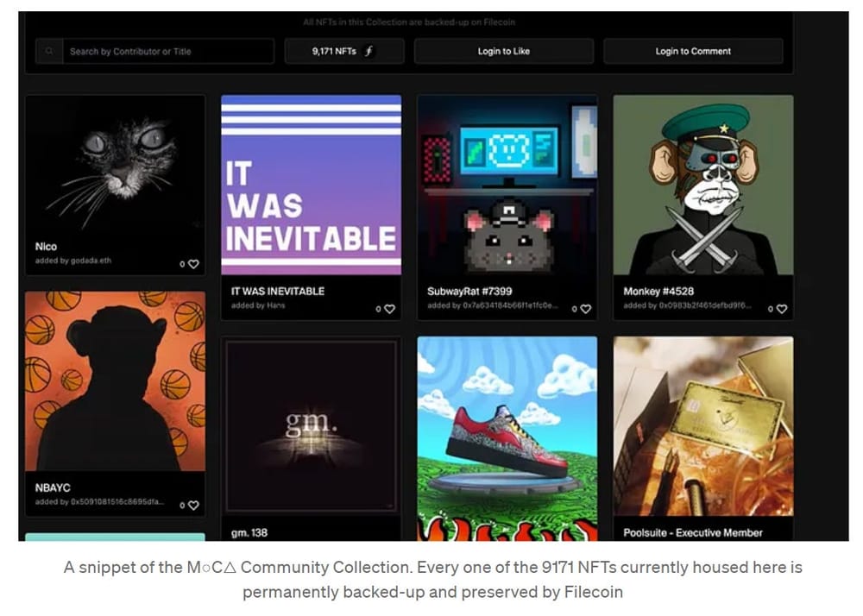Open the floating sneaker artwork thumbnail
Image resolution: width=863 pixels, height=616 pixels.
(x=507, y=438)
